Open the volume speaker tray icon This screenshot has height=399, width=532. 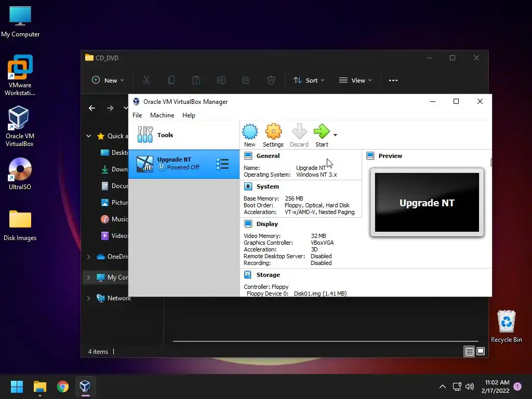tap(470, 387)
